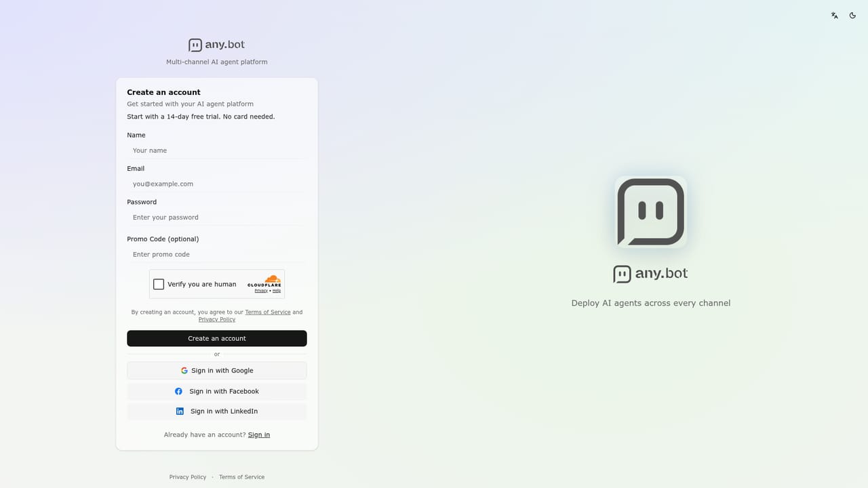Viewport: 868px width, 488px height.
Task: Open the footer Privacy Policy link
Action: click(x=188, y=477)
